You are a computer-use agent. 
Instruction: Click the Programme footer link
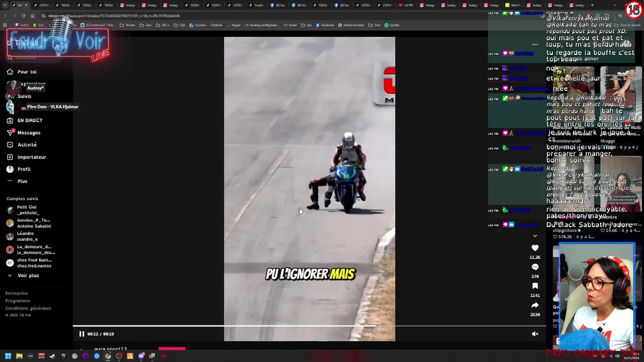18,301
